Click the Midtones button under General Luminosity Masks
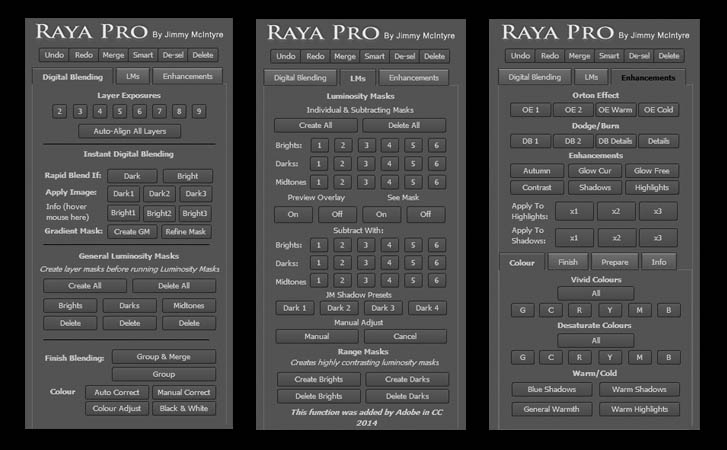The height and width of the screenshot is (450, 727). click(189, 305)
